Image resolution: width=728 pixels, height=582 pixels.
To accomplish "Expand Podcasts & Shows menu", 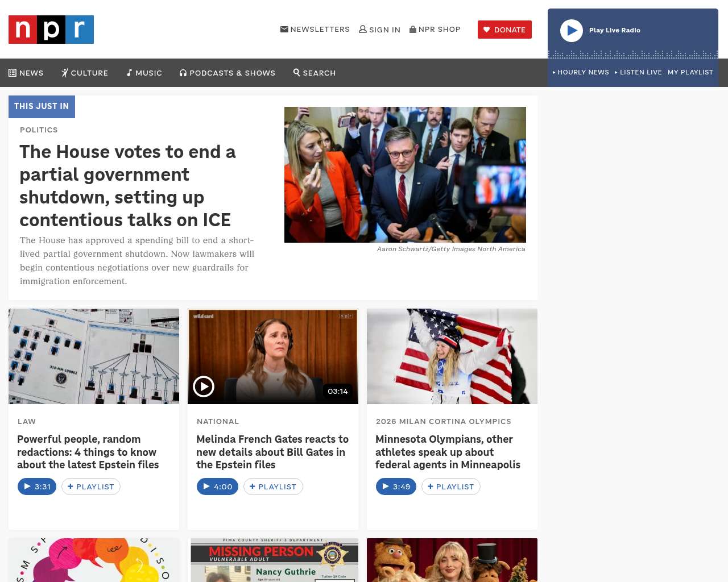I will coord(227,73).
